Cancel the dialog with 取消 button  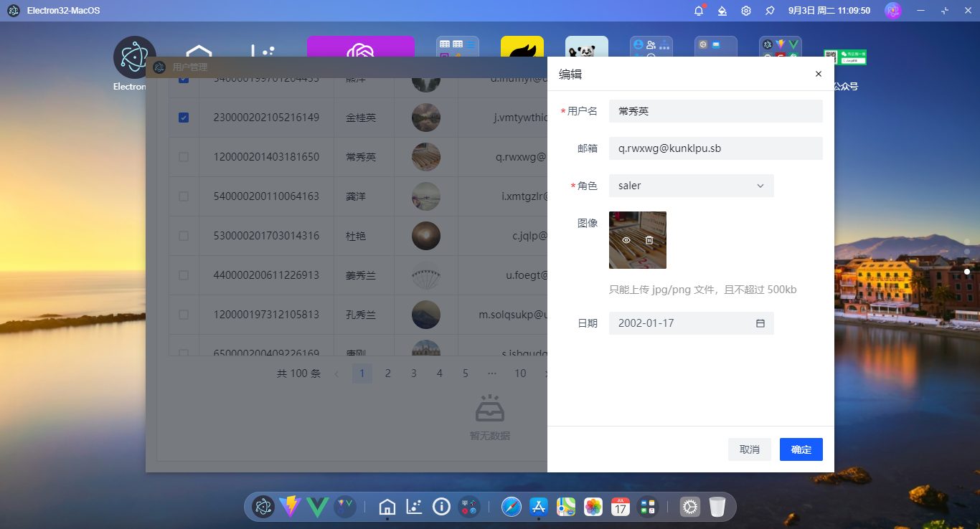(749, 449)
